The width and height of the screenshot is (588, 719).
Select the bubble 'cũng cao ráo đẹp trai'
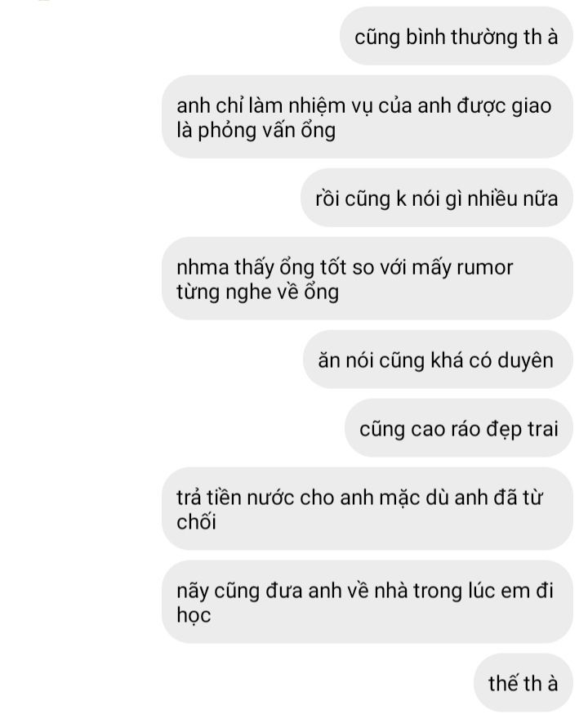[x=459, y=429]
